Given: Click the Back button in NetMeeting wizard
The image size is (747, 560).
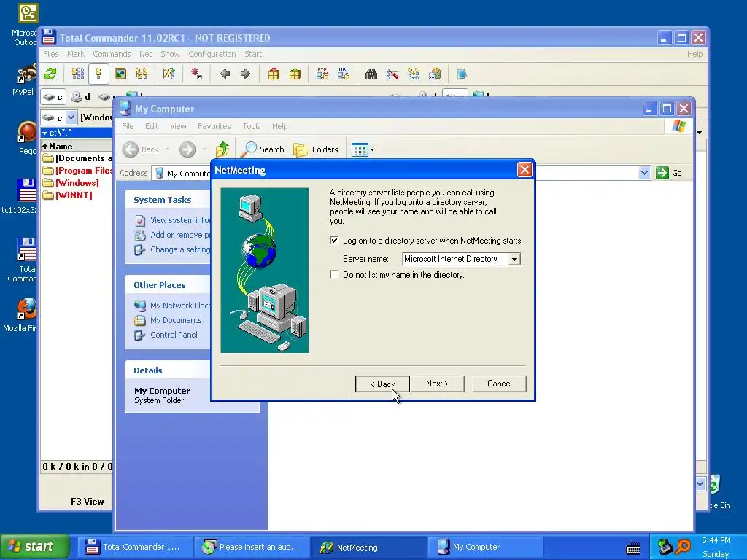Looking at the screenshot, I should 382,384.
